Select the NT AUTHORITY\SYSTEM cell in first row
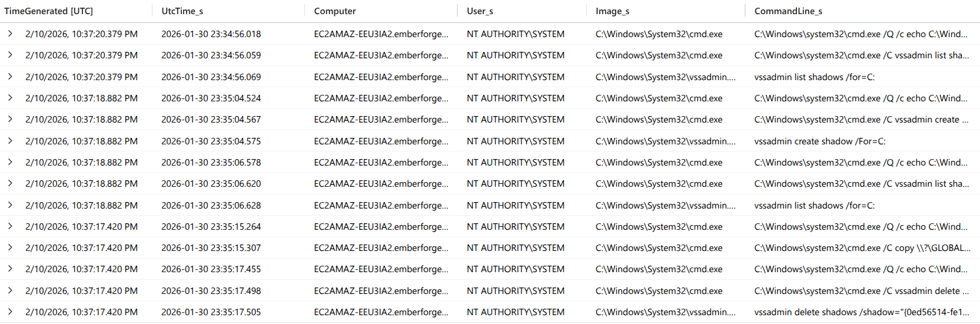The height and width of the screenshot is (324, 980). click(516, 34)
